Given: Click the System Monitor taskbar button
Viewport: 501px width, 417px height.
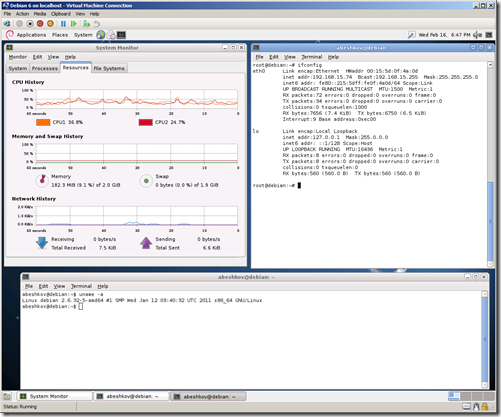Looking at the screenshot, I should point(54,396).
